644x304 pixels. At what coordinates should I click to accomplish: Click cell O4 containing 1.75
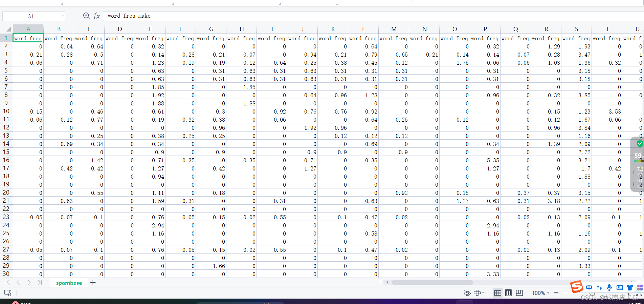pos(455,63)
